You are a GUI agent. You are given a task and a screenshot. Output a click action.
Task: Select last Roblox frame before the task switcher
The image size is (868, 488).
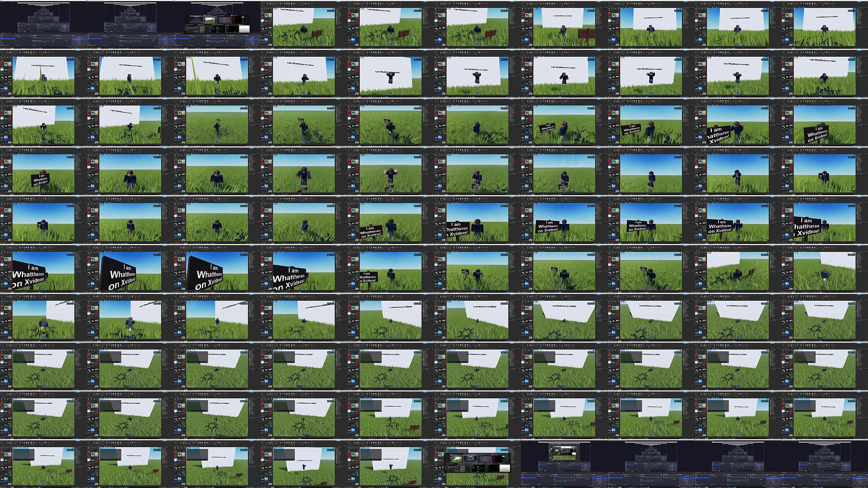391,463
